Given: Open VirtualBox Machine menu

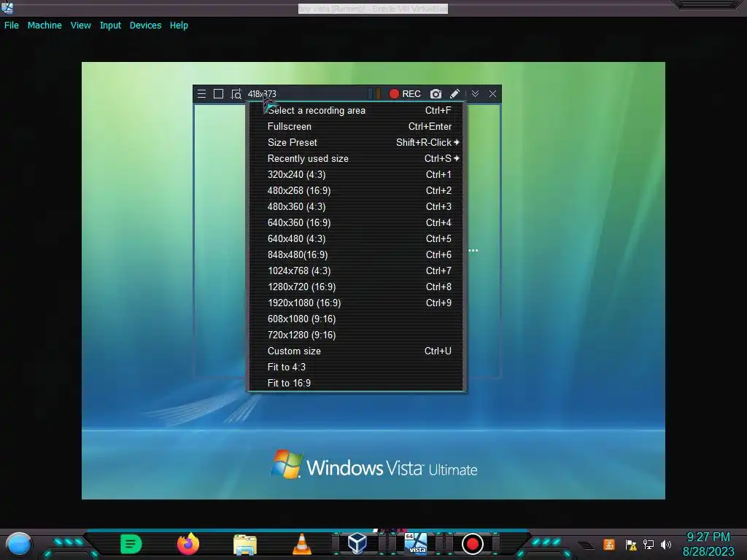Looking at the screenshot, I should 44,26.
